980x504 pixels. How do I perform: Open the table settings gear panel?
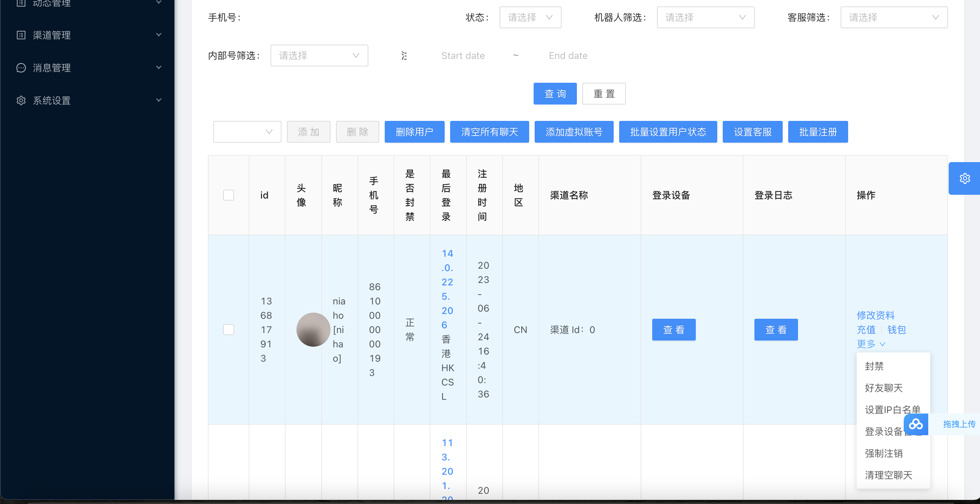coord(964,178)
